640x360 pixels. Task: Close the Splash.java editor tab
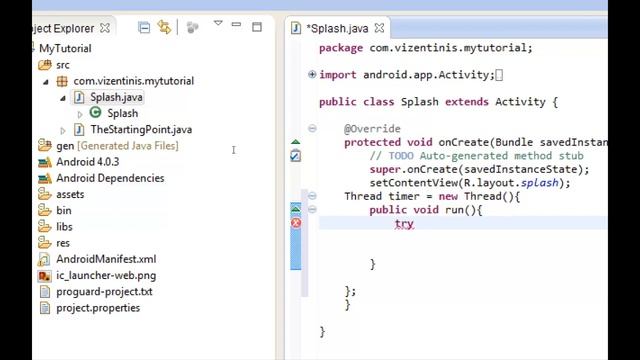tap(379, 28)
